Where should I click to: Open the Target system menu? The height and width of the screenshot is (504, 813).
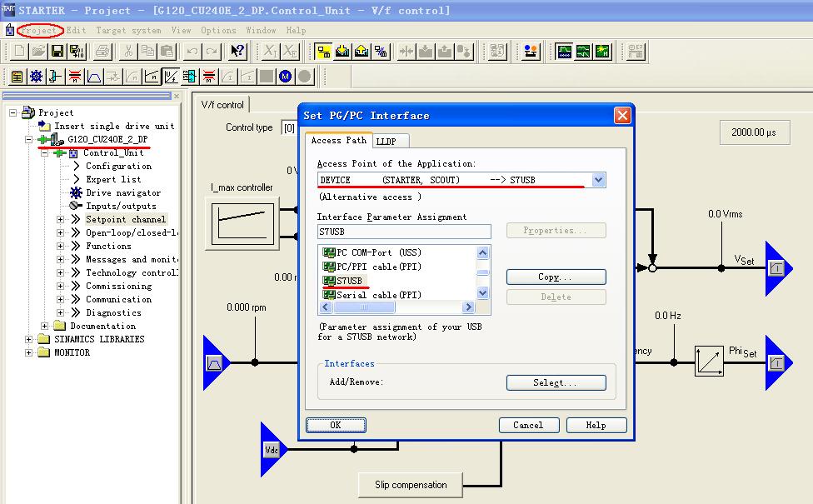(x=128, y=31)
